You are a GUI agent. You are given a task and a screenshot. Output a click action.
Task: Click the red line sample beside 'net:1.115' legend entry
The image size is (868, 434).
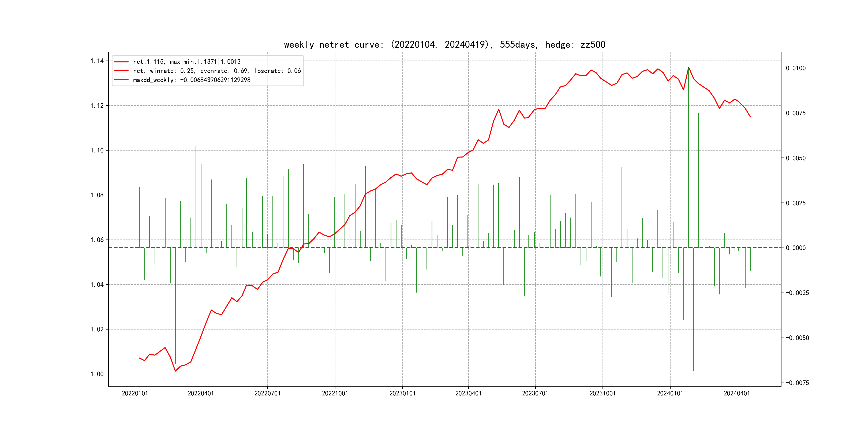click(x=121, y=62)
